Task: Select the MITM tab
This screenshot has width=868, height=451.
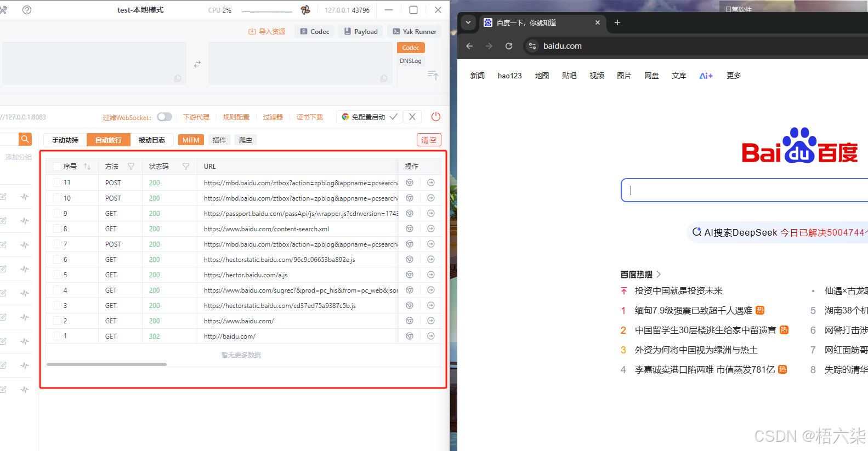Action: (x=191, y=140)
